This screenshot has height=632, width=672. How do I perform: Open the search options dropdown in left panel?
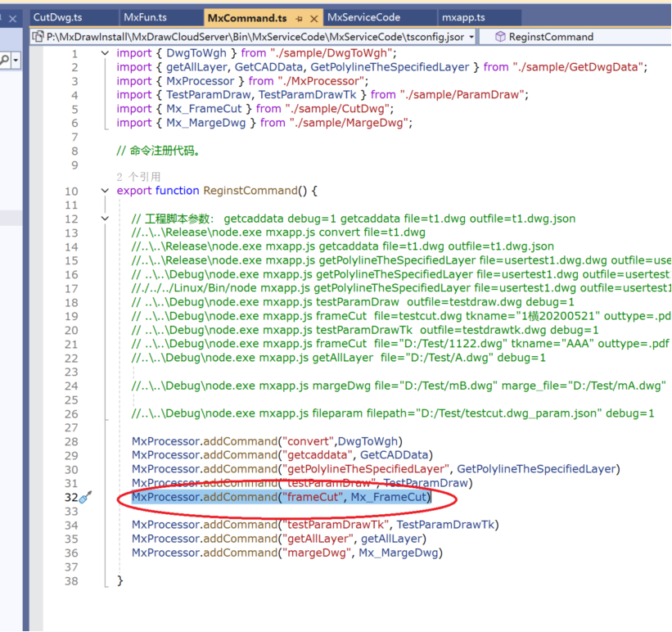(16, 61)
